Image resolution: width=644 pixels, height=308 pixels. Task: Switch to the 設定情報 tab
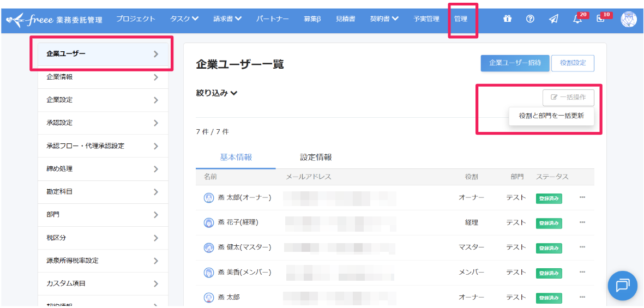[316, 158]
